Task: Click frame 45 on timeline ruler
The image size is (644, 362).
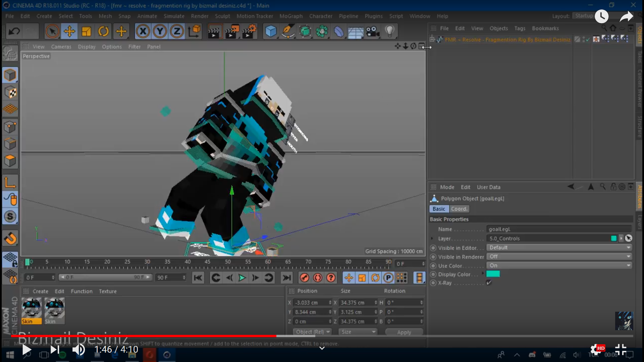Action: point(208,262)
